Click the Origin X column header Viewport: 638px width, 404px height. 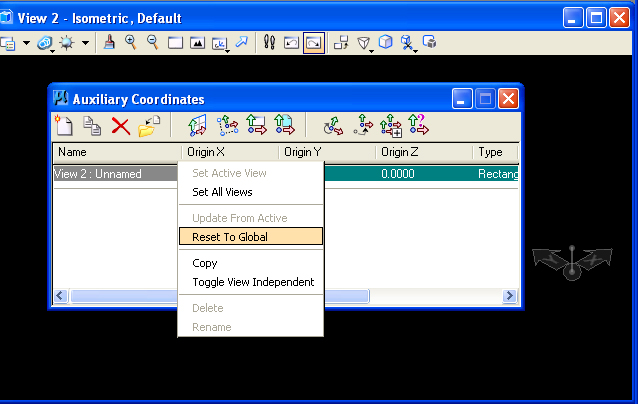[x=230, y=152]
